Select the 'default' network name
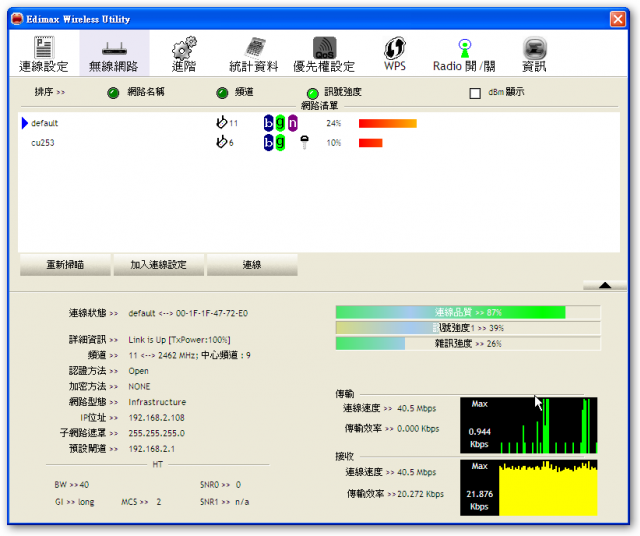The height and width of the screenshot is (536, 640). click(x=44, y=123)
